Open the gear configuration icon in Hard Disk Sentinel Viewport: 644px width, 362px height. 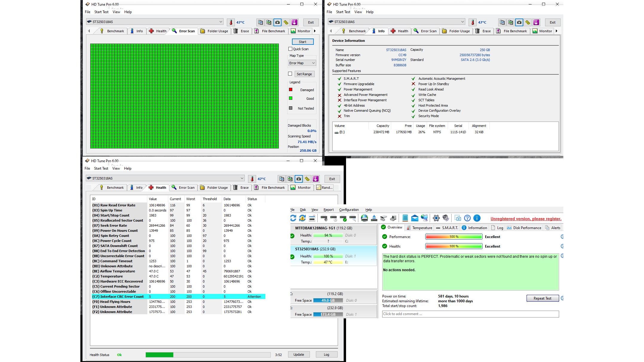pos(436,218)
